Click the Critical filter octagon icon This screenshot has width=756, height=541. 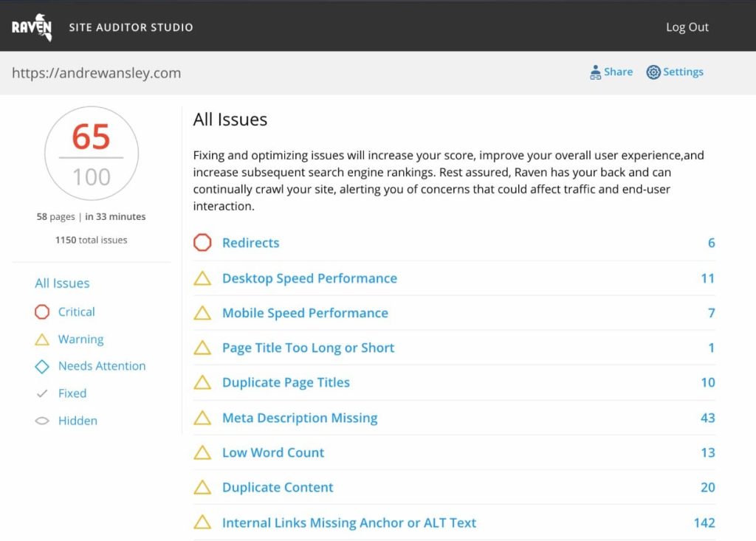click(42, 312)
